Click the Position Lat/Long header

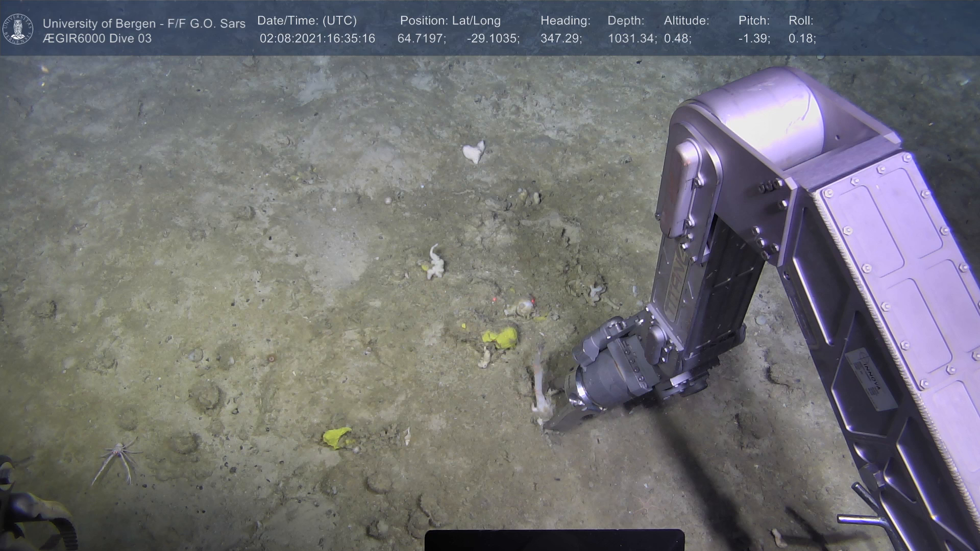pos(450,21)
